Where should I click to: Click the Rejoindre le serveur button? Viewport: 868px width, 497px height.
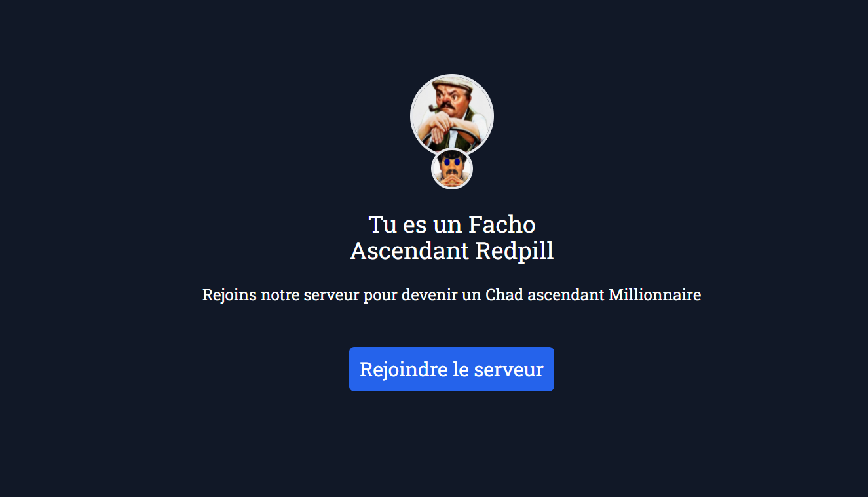[451, 369]
